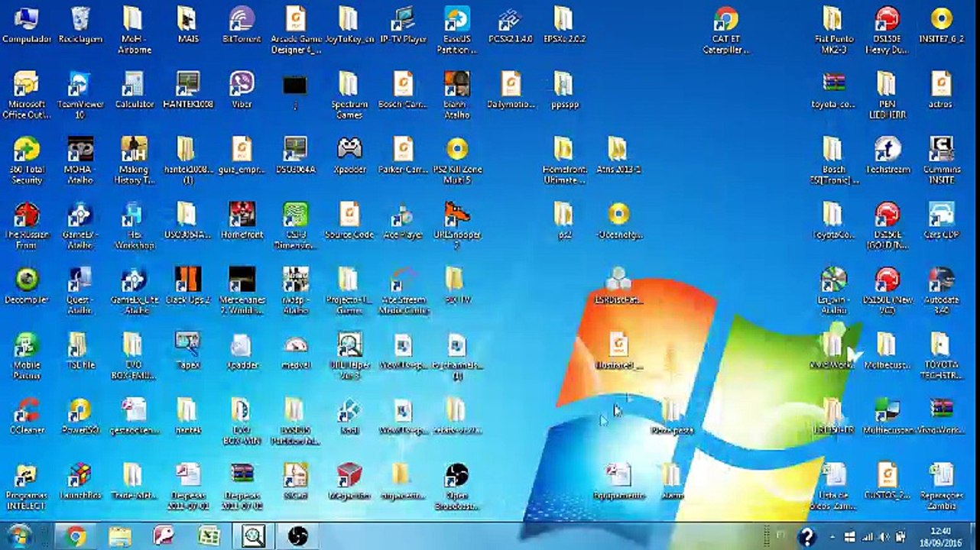Open the Programas INTELECT shortcut
This screenshot has width=980, height=550.
pos(27,487)
